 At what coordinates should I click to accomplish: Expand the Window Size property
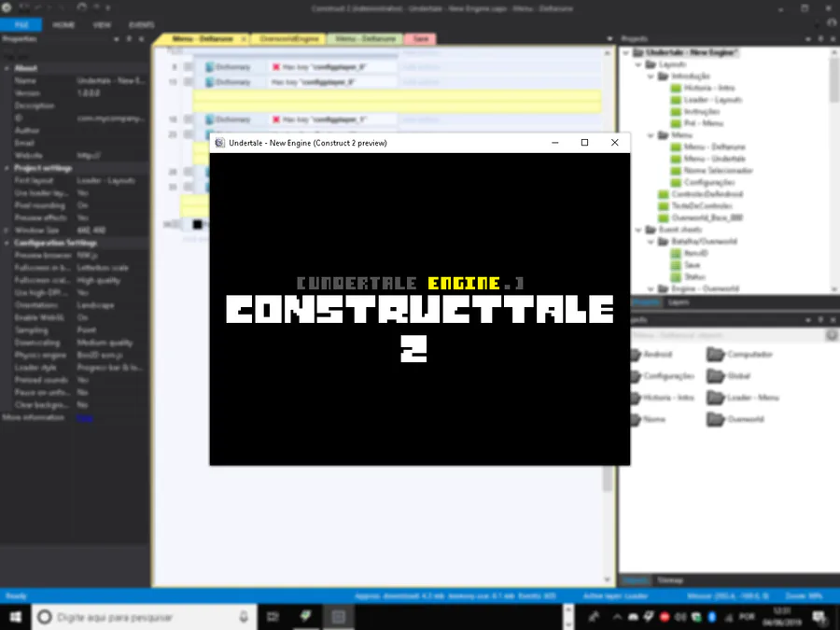7,231
